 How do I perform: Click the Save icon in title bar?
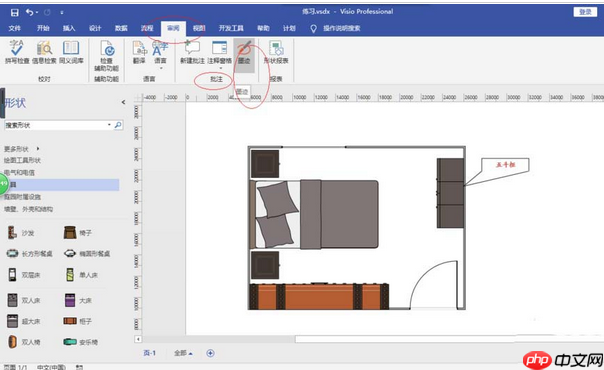[15, 12]
